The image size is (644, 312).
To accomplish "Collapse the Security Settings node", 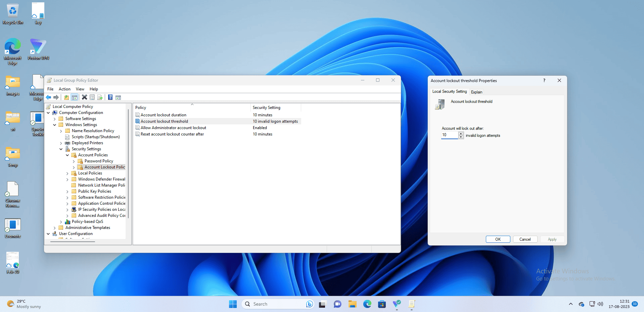I will pyautogui.click(x=61, y=149).
